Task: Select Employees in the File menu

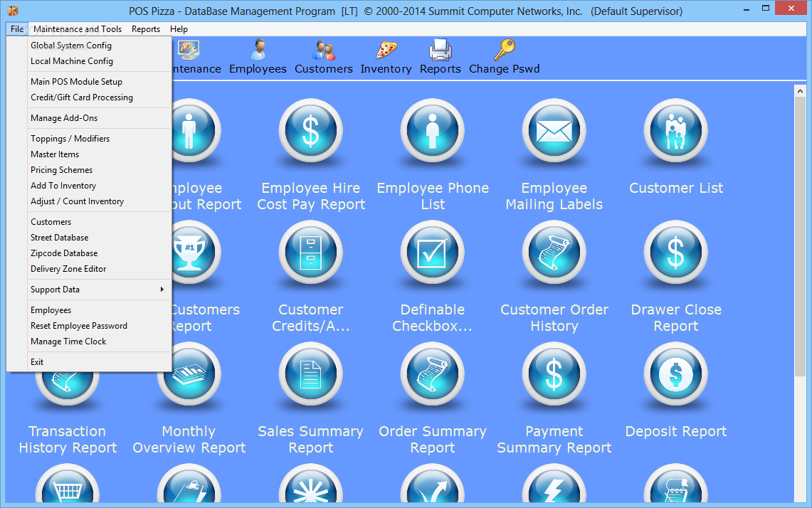Action: click(x=98, y=310)
